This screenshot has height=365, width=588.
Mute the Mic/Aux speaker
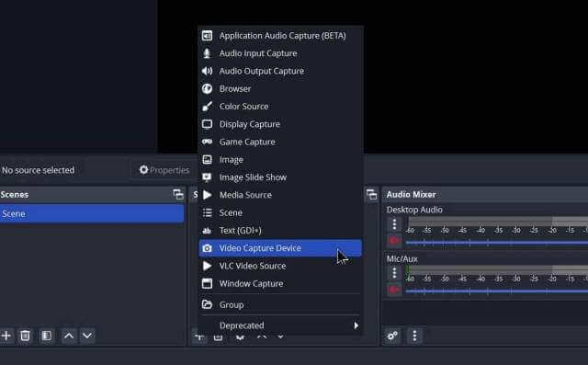coord(394,290)
